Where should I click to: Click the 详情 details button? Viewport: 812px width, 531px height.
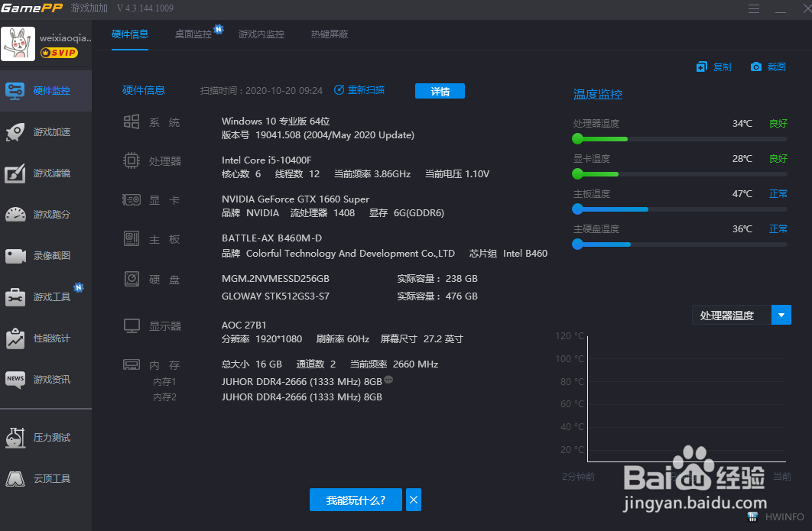[440, 91]
